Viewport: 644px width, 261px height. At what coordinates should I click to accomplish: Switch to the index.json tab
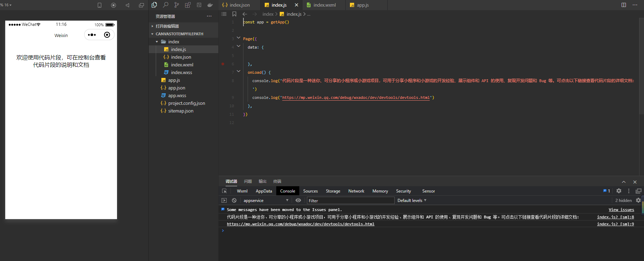tap(240, 5)
